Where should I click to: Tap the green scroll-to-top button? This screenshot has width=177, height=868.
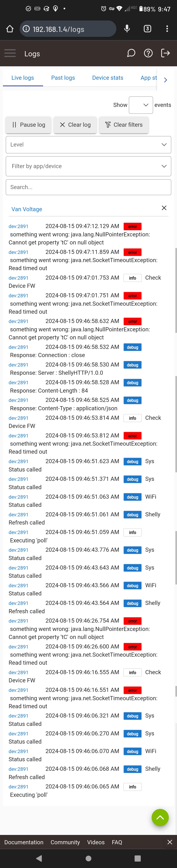coord(160,817)
